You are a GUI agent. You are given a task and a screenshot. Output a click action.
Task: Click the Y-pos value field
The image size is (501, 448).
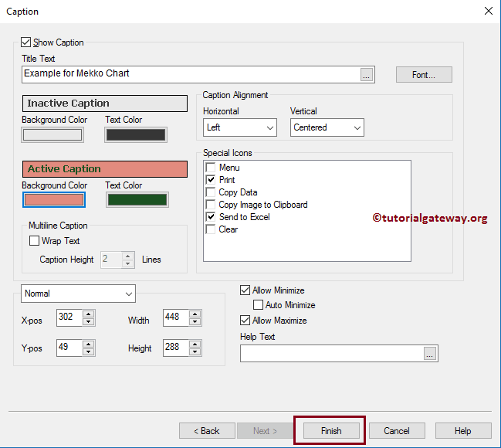point(69,348)
